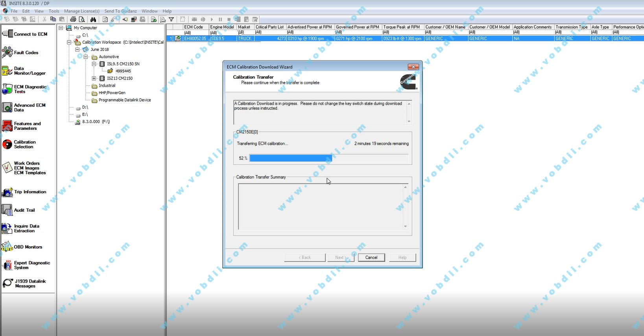This screenshot has height=336, width=644.
Task: Click the Pause toolbar icon
Action: [x=220, y=19]
